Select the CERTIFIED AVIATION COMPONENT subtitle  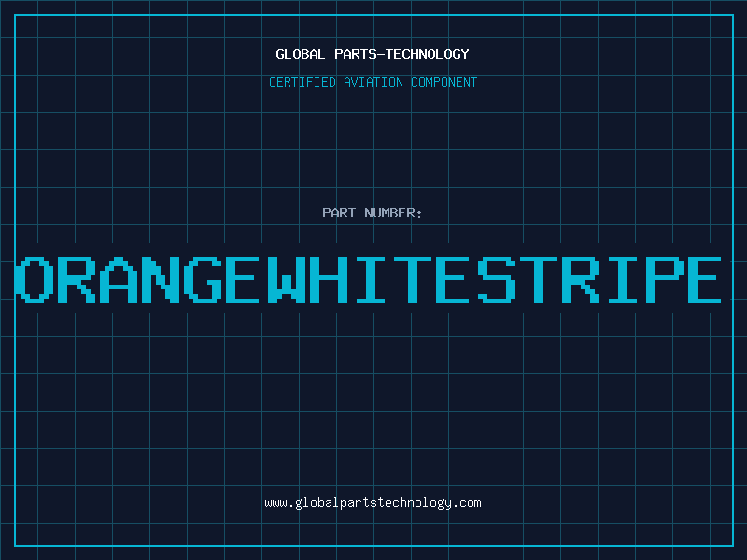click(x=373, y=82)
